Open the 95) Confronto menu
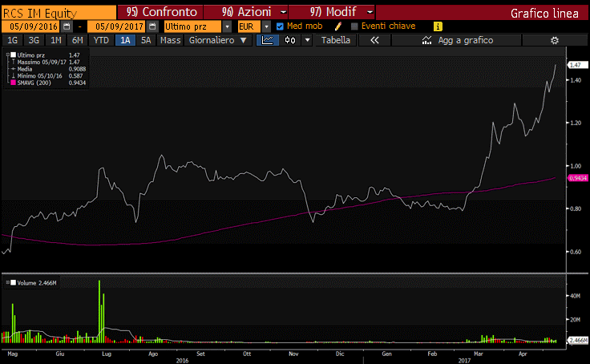 point(160,13)
